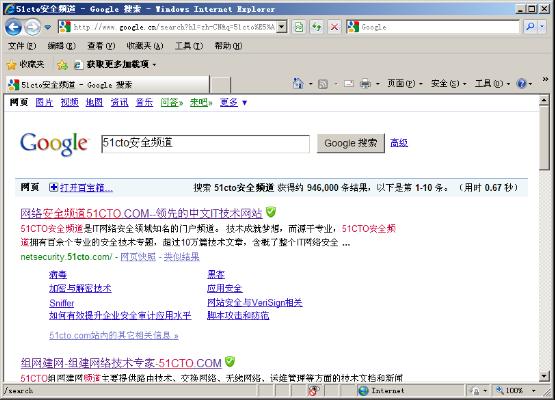Open the 工具(T) menu
Screen dimensions: 555x400
pyautogui.click(x=189, y=46)
